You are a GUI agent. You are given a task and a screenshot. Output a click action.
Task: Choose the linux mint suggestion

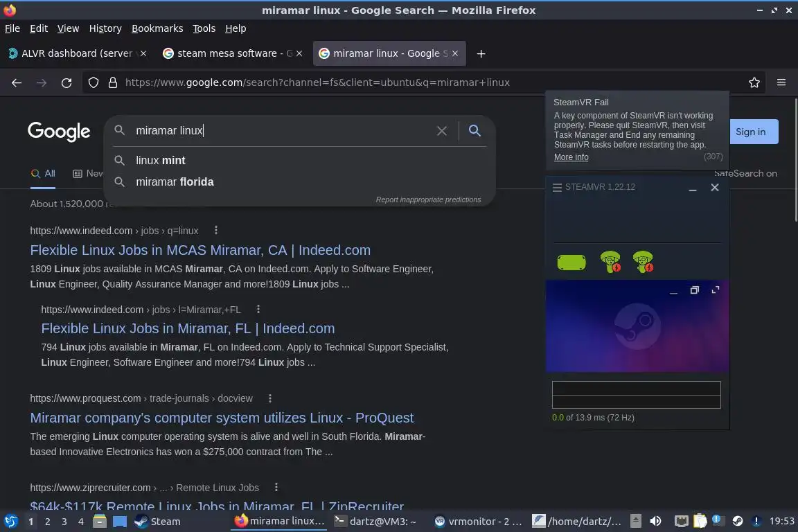(299, 161)
